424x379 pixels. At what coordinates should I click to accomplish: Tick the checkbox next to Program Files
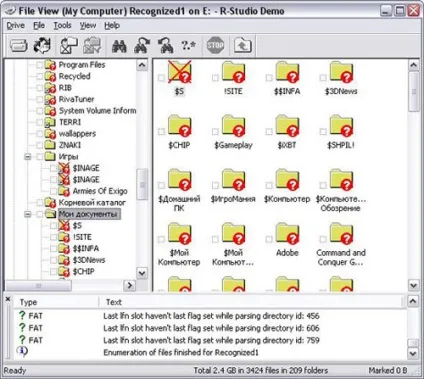(40, 65)
